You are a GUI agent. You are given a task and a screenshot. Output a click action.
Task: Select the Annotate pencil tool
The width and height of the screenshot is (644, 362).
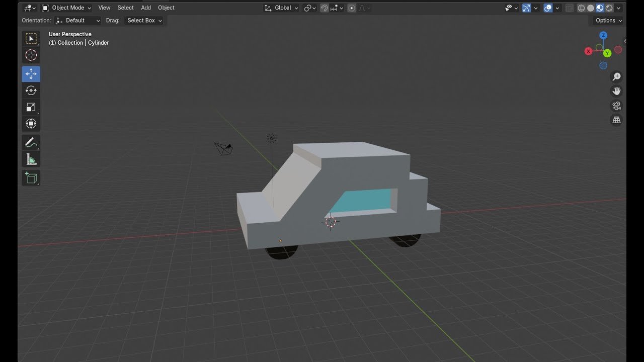(x=31, y=143)
